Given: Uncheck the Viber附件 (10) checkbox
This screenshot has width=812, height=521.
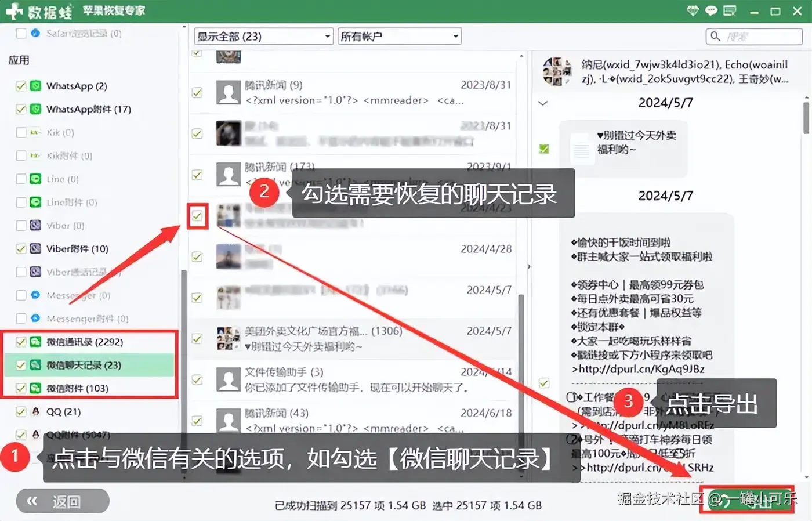Looking at the screenshot, I should point(21,248).
